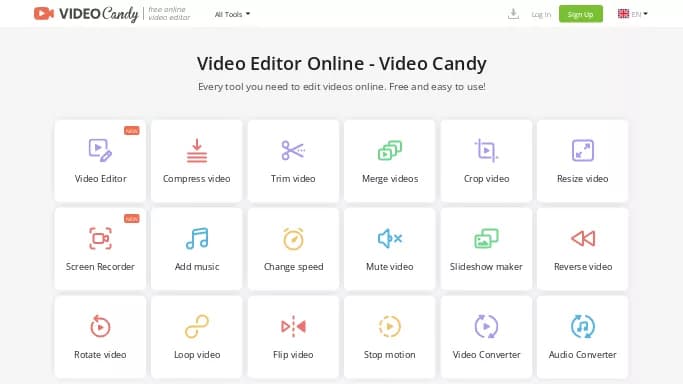Click the "Merge videos" label text

click(x=390, y=179)
